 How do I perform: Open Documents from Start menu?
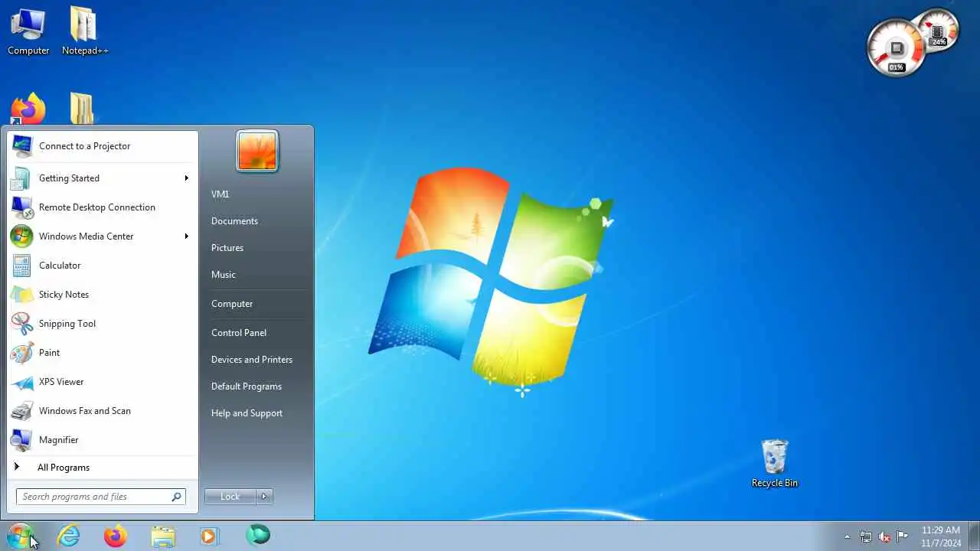pos(234,221)
